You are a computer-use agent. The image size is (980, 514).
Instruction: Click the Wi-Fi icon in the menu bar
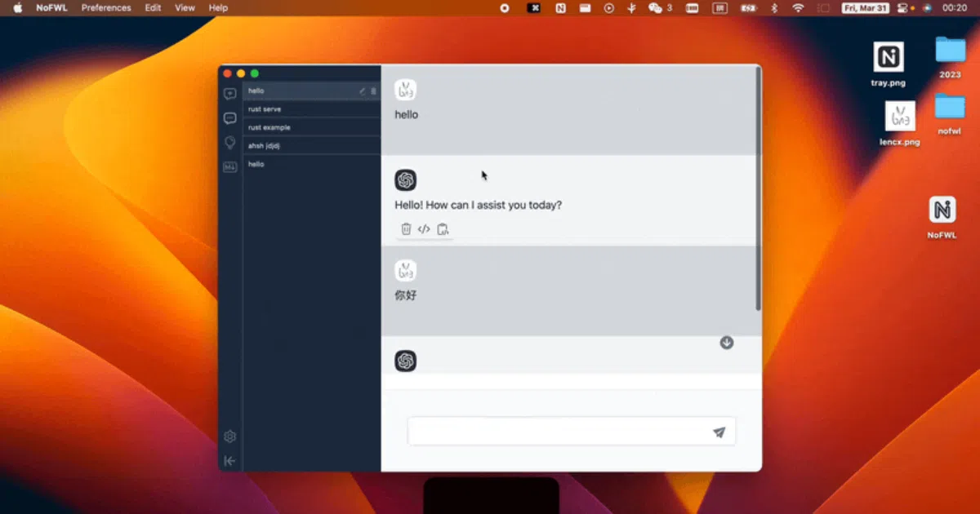pos(798,7)
